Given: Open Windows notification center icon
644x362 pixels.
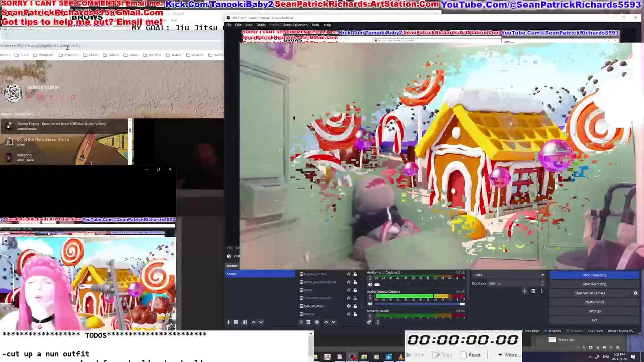Looking at the screenshot, I should (633, 356).
